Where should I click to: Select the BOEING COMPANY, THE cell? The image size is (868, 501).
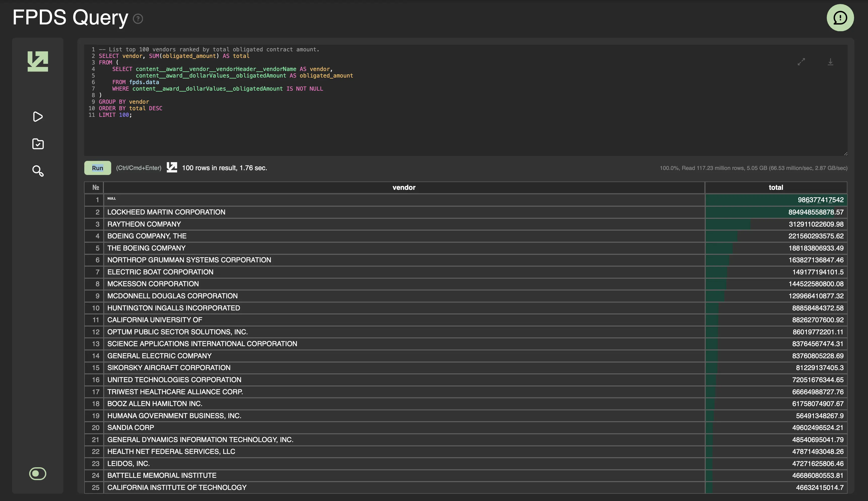point(404,236)
